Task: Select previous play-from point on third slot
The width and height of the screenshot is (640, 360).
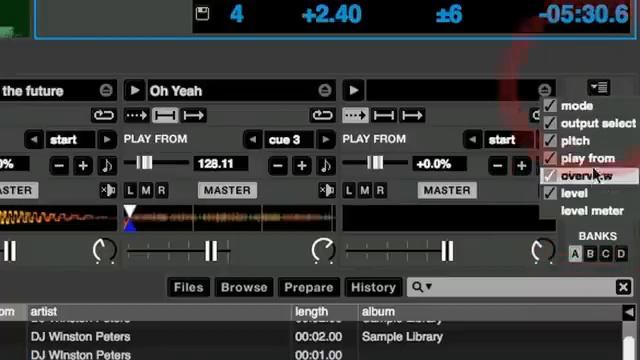Action: click(x=472, y=140)
